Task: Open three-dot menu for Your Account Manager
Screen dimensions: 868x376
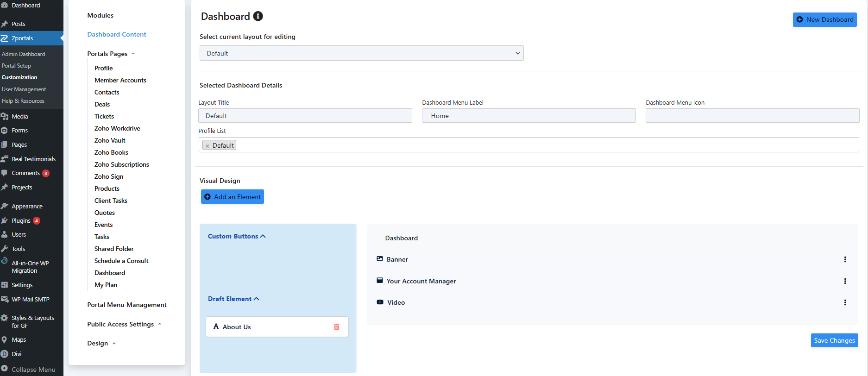Action: pyautogui.click(x=845, y=281)
